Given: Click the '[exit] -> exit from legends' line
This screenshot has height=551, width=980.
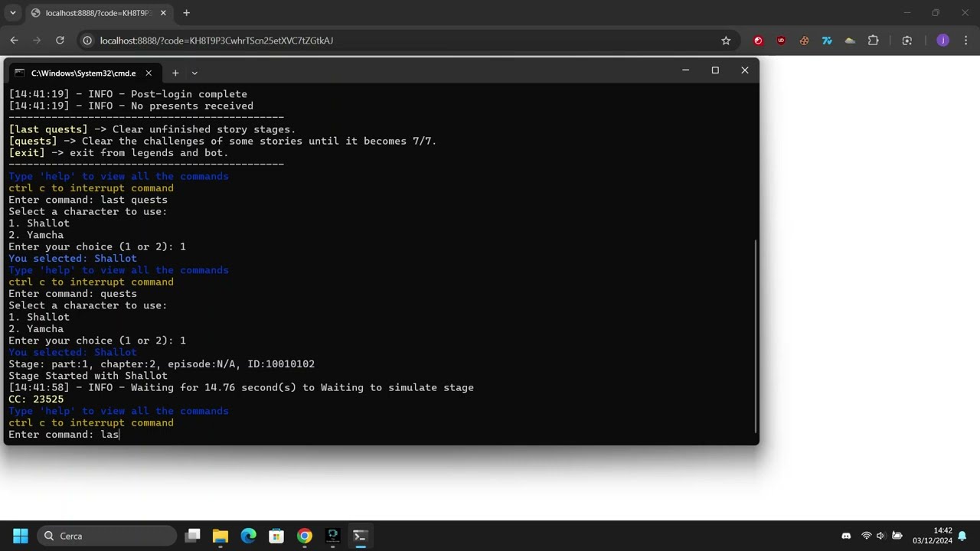Looking at the screenshot, I should (119, 153).
